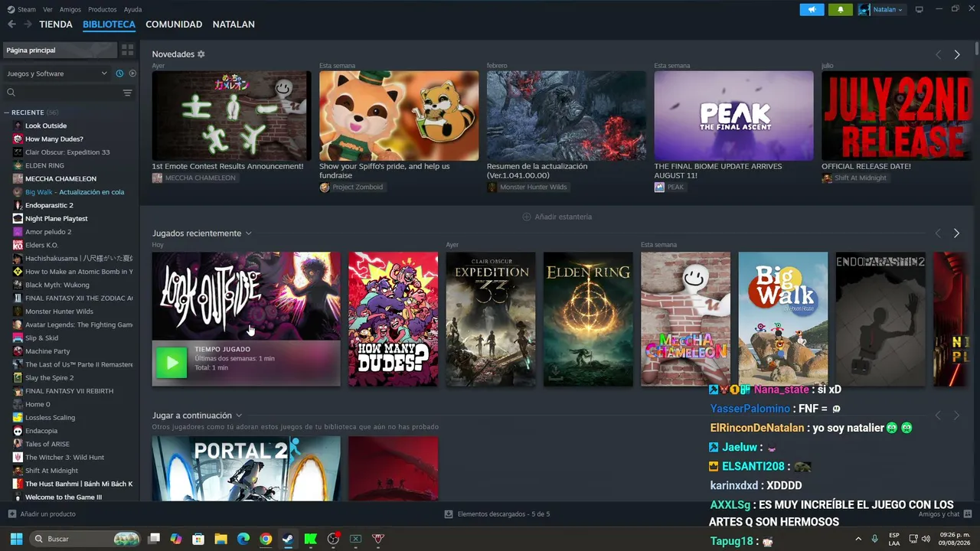This screenshot has width=980, height=551.
Task: Open the Ayuda menu
Action: coord(132,10)
